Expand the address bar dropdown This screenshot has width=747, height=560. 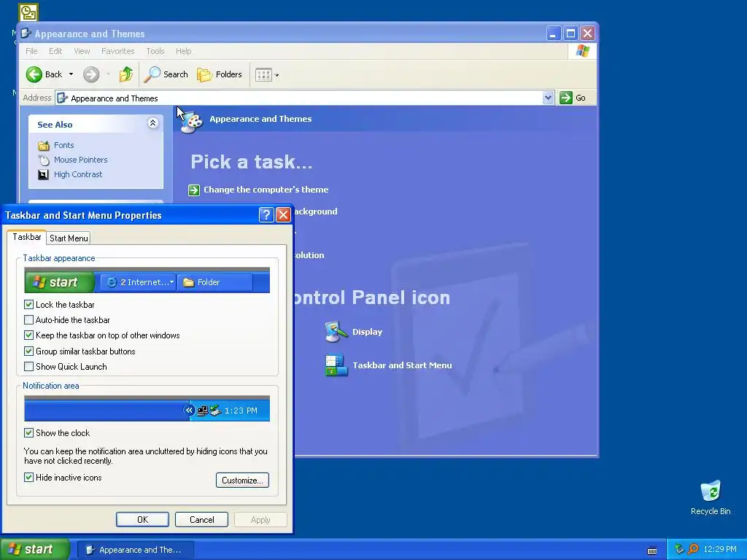tap(548, 98)
